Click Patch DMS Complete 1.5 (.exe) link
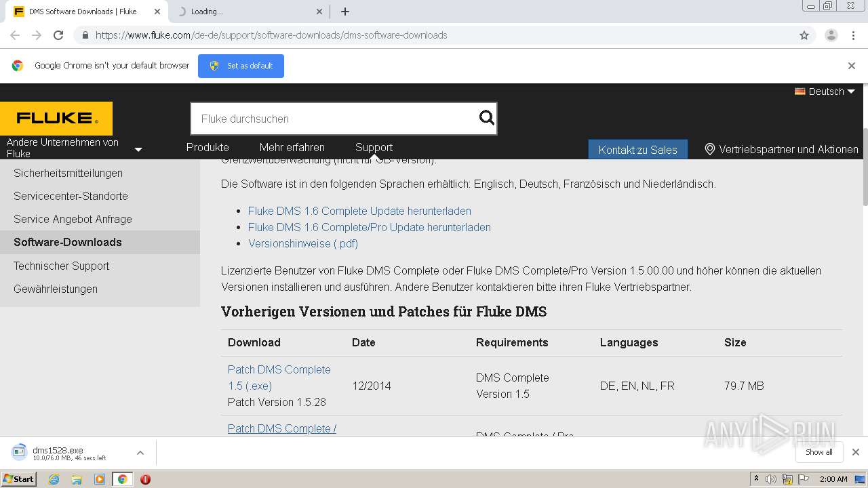The height and width of the screenshot is (488, 868). (279, 378)
